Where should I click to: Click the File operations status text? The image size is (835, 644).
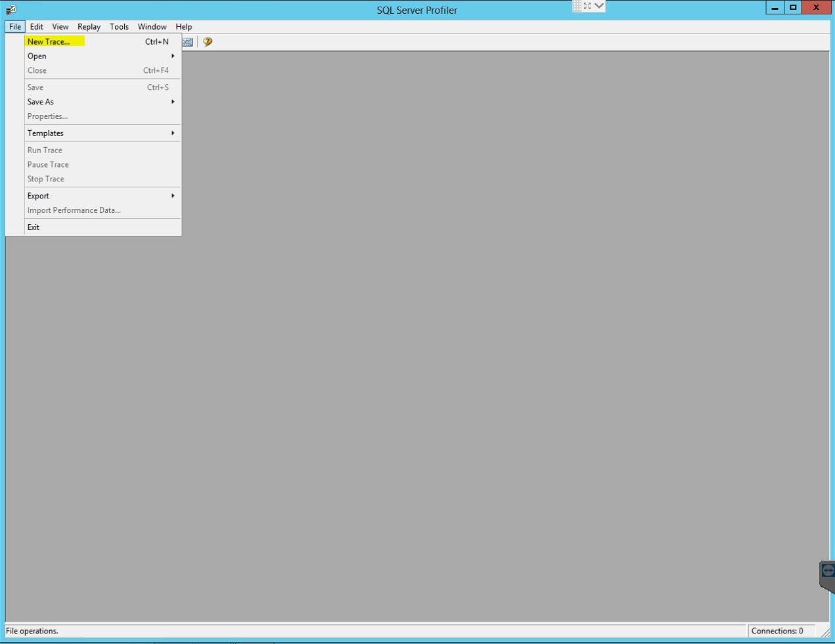32,631
